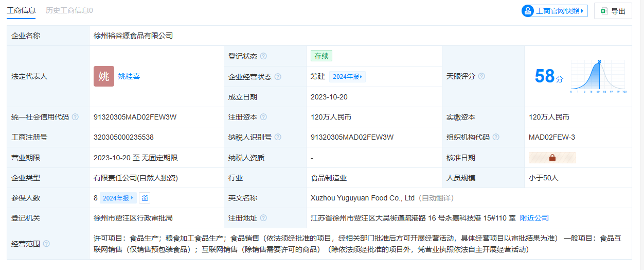
Task: Select organization code MAD02FEW-3
Action: (552, 137)
